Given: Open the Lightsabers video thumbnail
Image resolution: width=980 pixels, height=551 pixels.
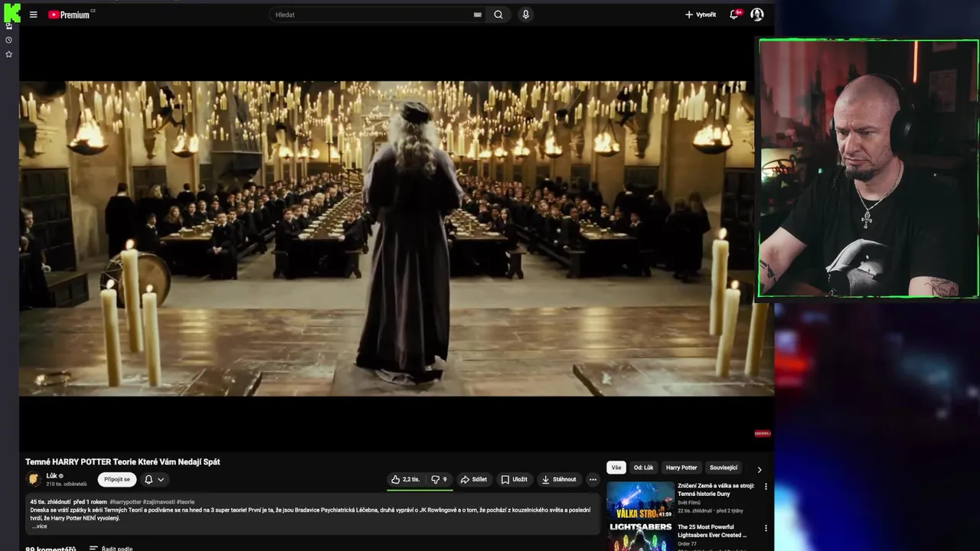Looking at the screenshot, I should tap(641, 536).
